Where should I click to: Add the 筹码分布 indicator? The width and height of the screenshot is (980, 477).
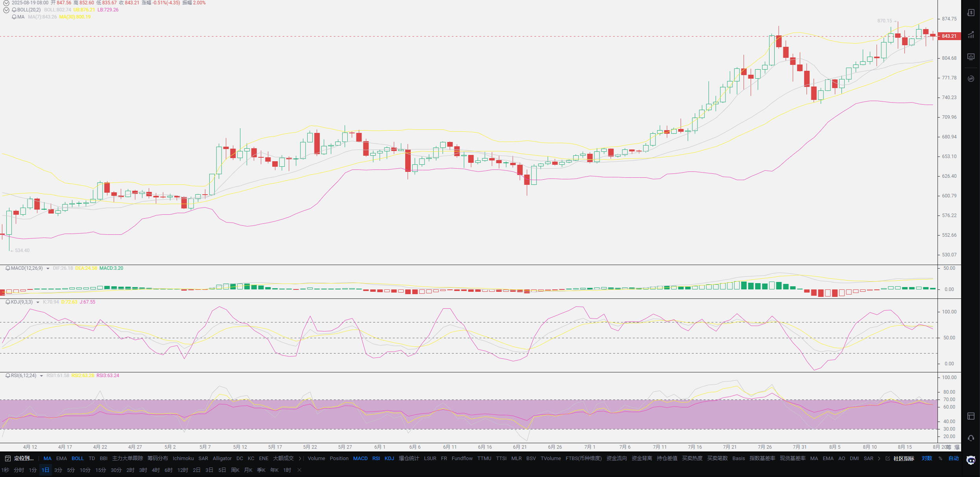coord(158,459)
